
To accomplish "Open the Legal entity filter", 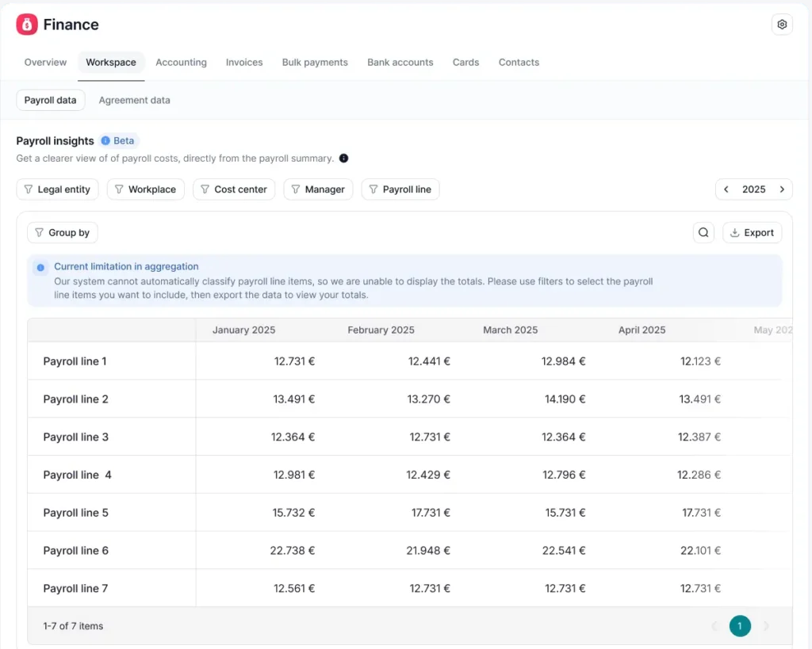I will click(57, 189).
